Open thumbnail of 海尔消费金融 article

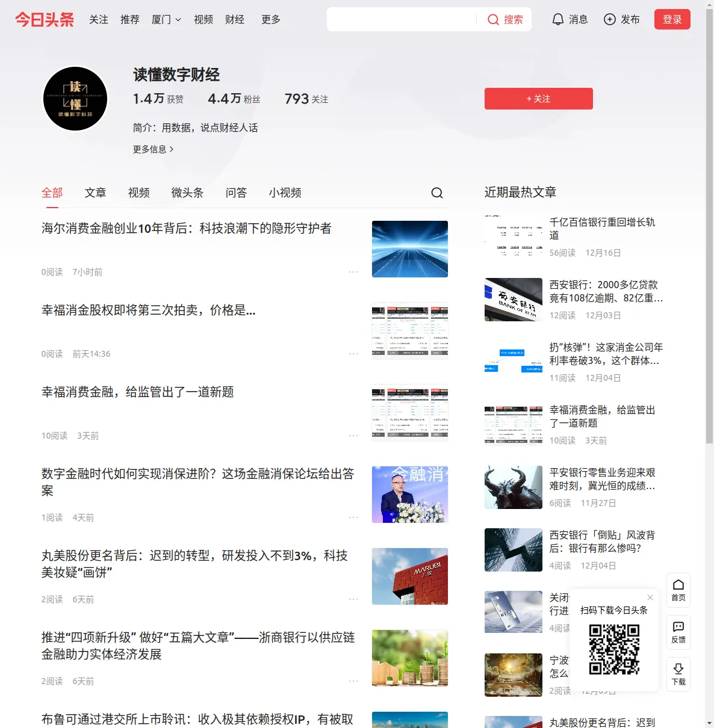(x=410, y=249)
